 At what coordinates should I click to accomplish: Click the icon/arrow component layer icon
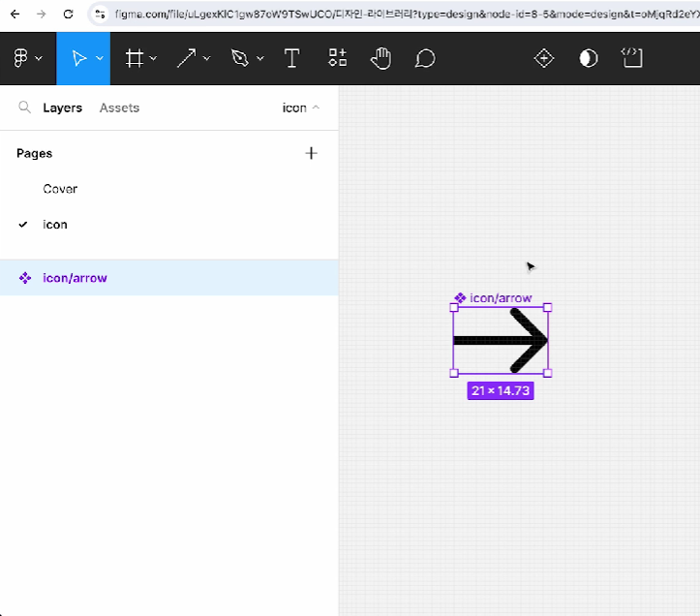pyautogui.click(x=25, y=278)
